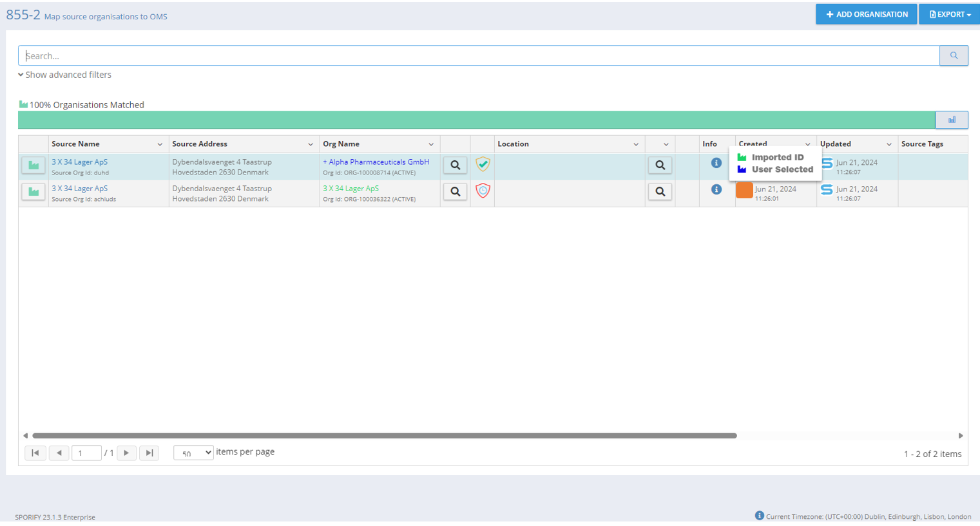The height and width of the screenshot is (526, 980).
Task: Click the green factory icon in first row
Action: pyautogui.click(x=34, y=165)
